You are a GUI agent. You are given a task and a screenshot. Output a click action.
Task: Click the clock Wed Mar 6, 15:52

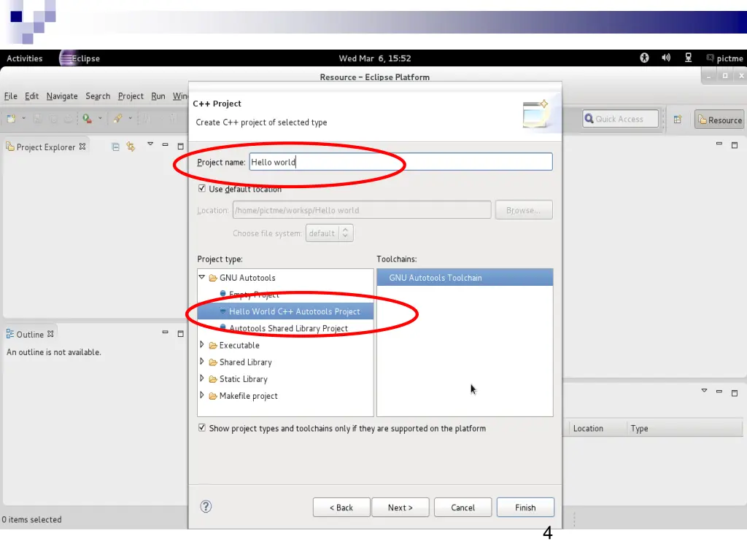[374, 58]
